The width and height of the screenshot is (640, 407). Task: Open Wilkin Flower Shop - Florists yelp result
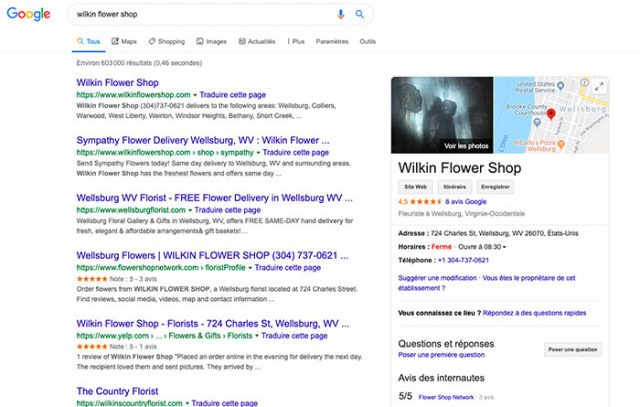213,323
